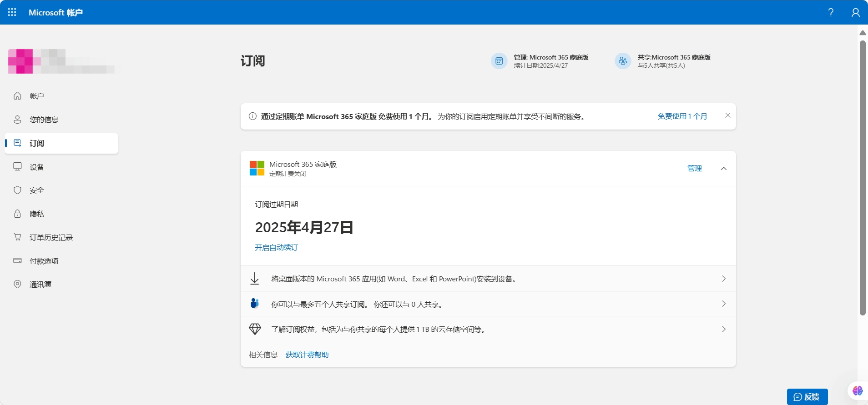Click the download arrow icon
Viewport: 868px width, 405px height.
[x=255, y=279]
